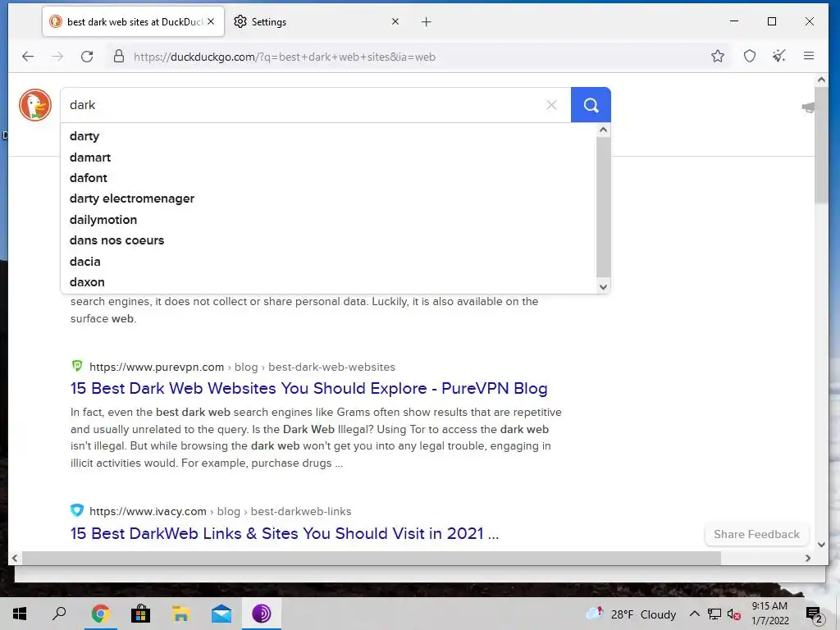The width and height of the screenshot is (840, 630).
Task: Pick 'darty electromenager' suggestion
Action: coord(132,199)
